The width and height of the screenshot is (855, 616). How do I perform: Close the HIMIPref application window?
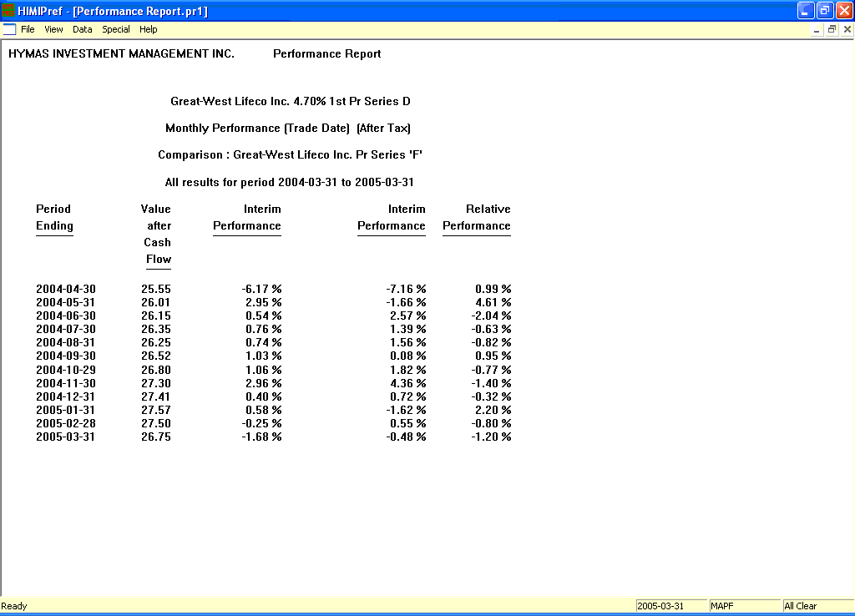[x=844, y=10]
